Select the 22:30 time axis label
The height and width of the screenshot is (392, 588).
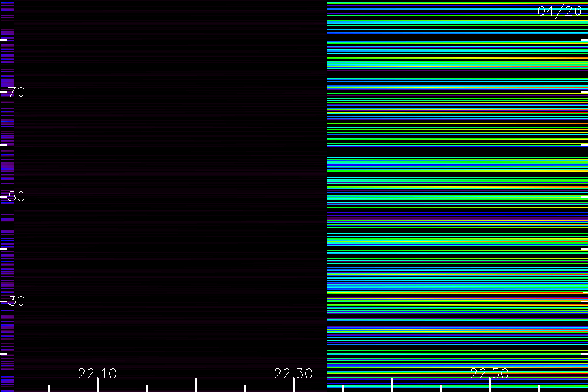tap(293, 373)
